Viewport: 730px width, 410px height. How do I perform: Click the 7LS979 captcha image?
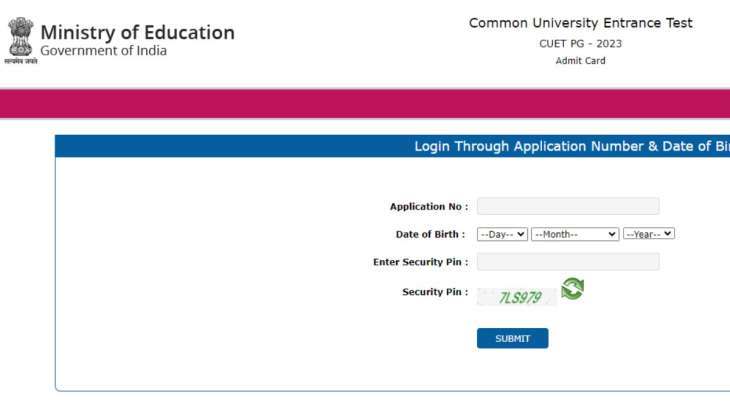516,297
